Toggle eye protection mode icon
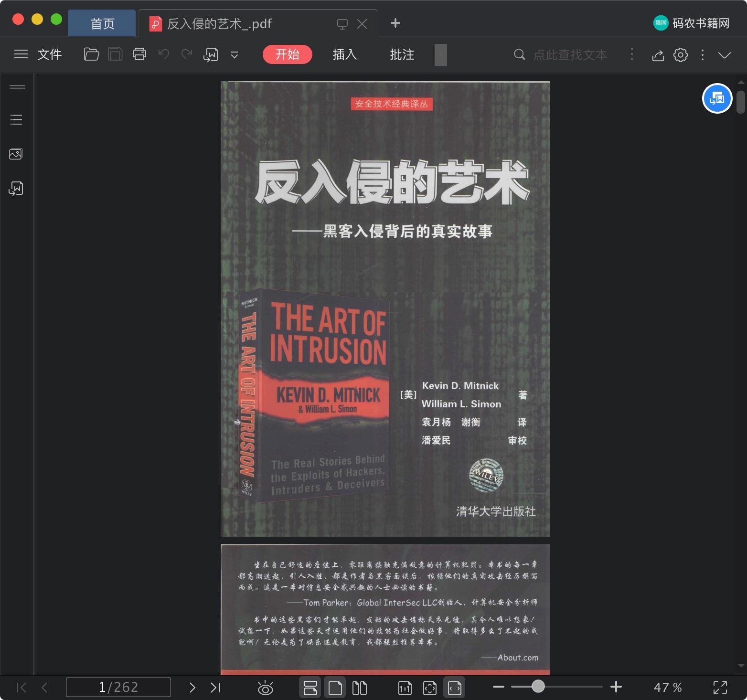 (x=265, y=688)
